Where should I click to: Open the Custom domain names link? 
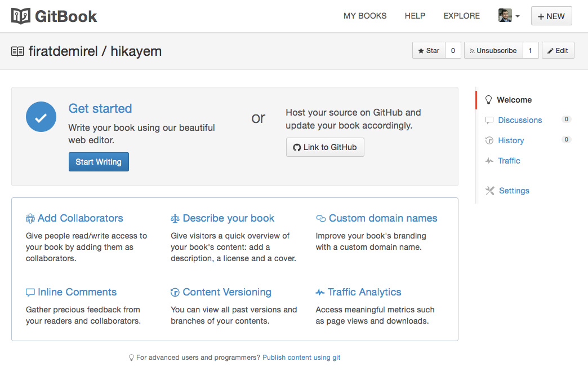coord(383,218)
